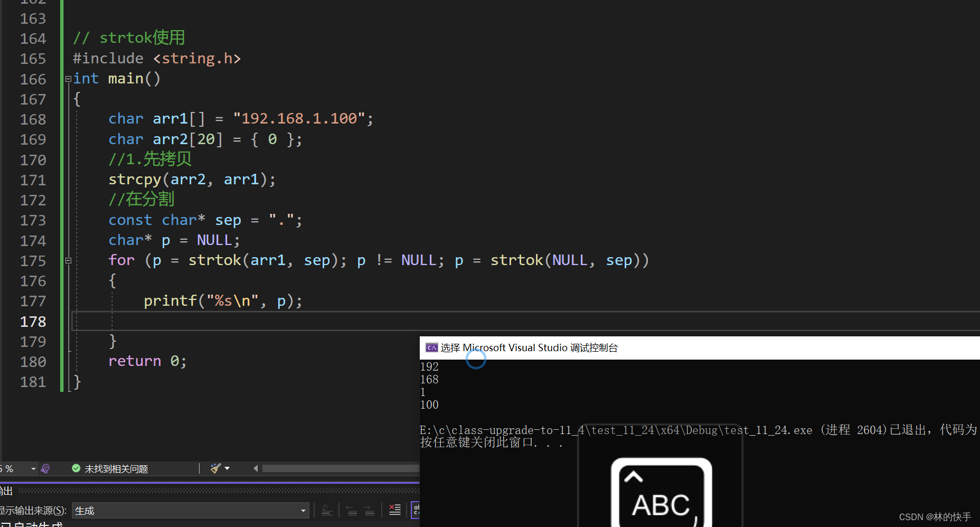Click console output line 192
This screenshot has height=527, width=980.
429,366
